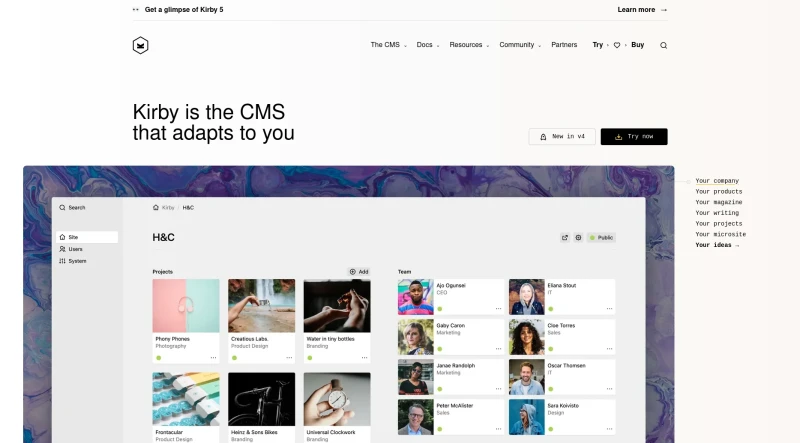The image size is (800, 443).
Task: Click the home icon in the Kirby breadcrumb
Action: tap(156, 208)
